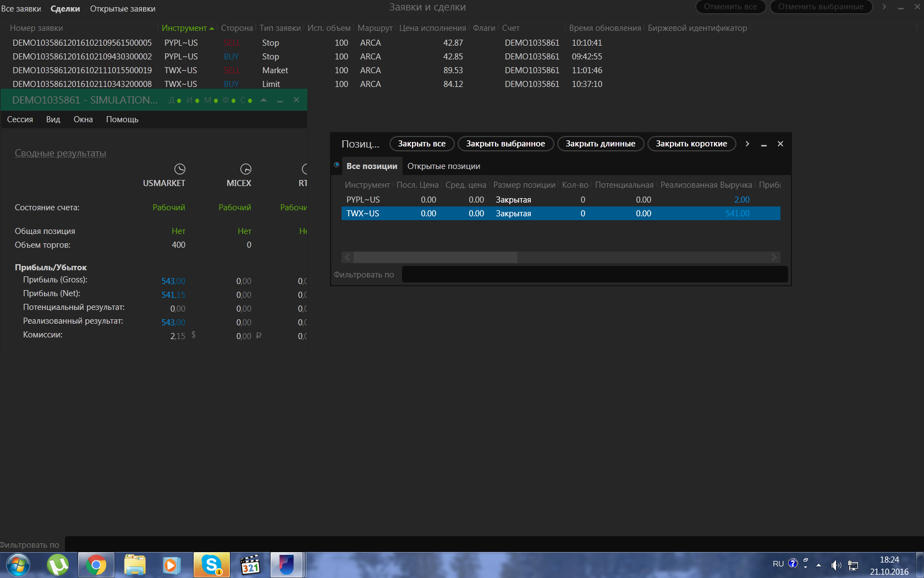Viewport: 924px width, 578px height.
Task: Open Media Player Classic from taskbar
Action: point(250,565)
